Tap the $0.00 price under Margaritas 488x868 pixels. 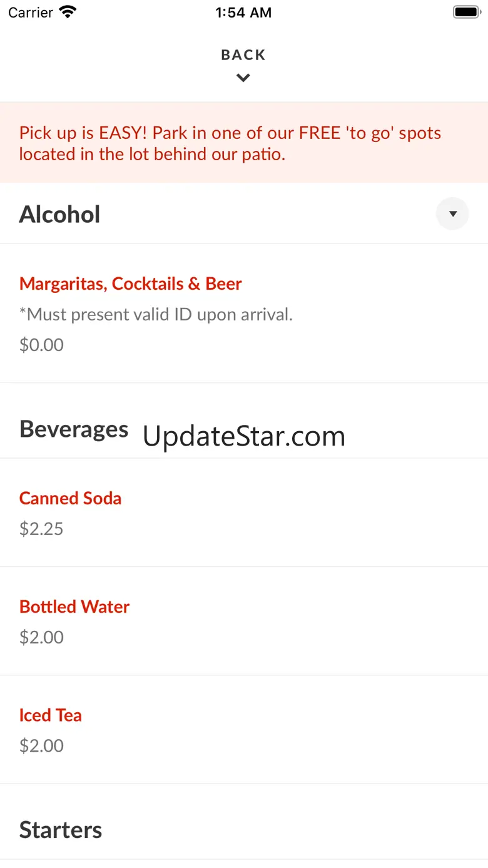(41, 345)
